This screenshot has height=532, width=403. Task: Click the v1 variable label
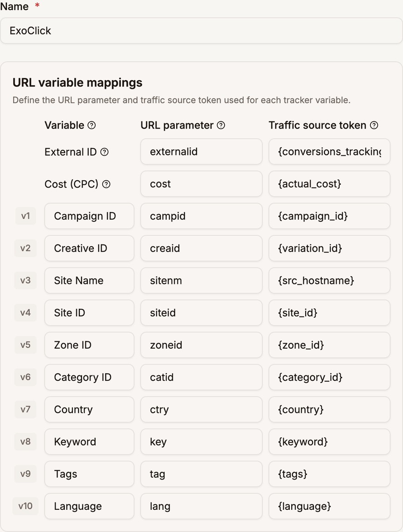[x=25, y=216]
